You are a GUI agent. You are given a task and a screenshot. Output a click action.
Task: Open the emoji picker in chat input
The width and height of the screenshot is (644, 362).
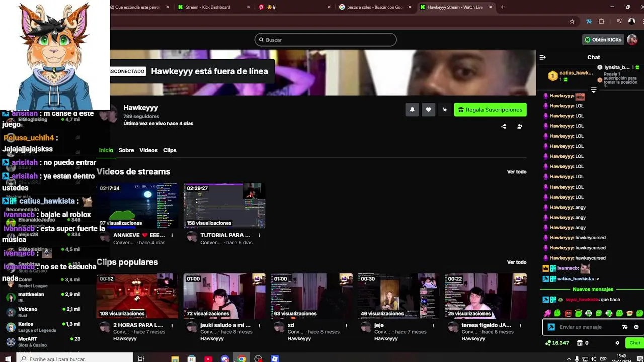point(636,327)
